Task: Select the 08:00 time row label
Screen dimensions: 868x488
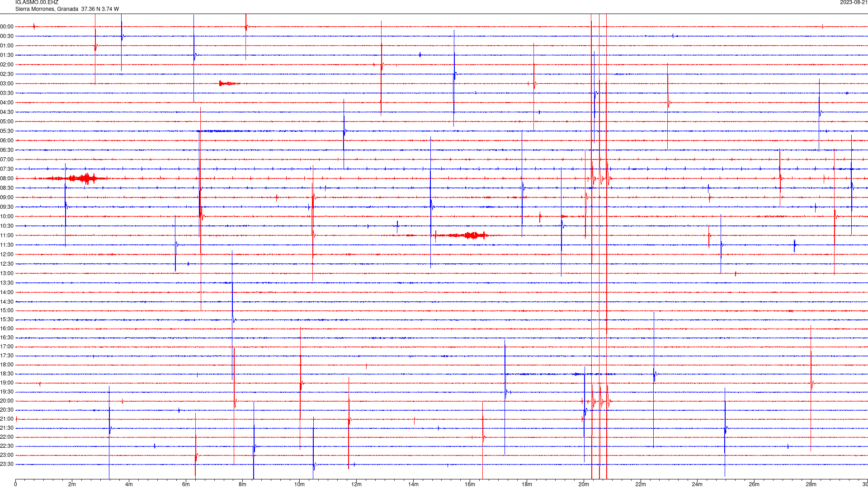Action: [7, 178]
